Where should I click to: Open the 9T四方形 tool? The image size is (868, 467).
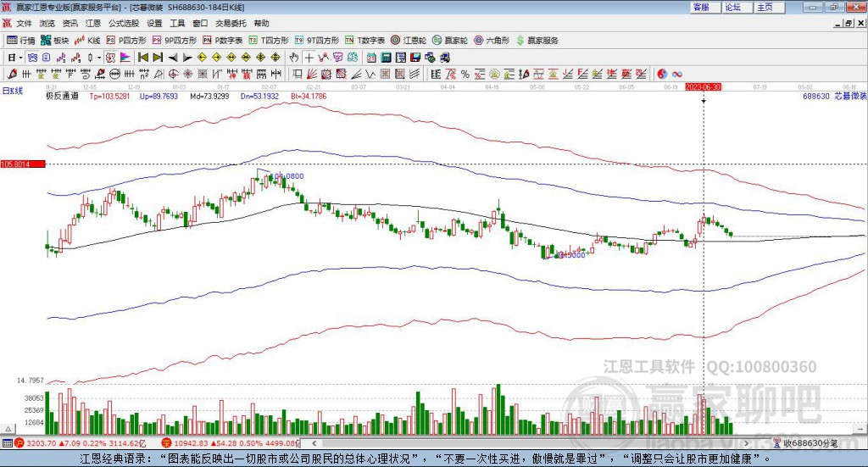coord(317,41)
